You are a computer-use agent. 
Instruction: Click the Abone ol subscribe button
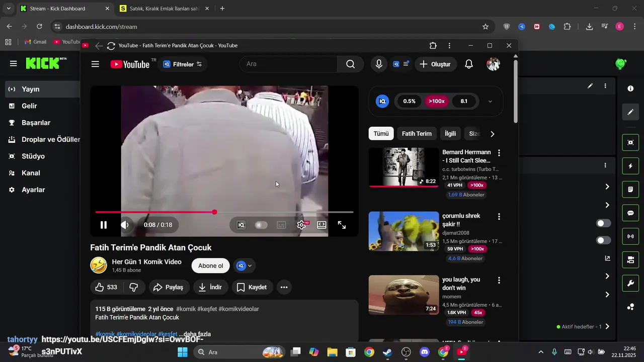tap(210, 266)
